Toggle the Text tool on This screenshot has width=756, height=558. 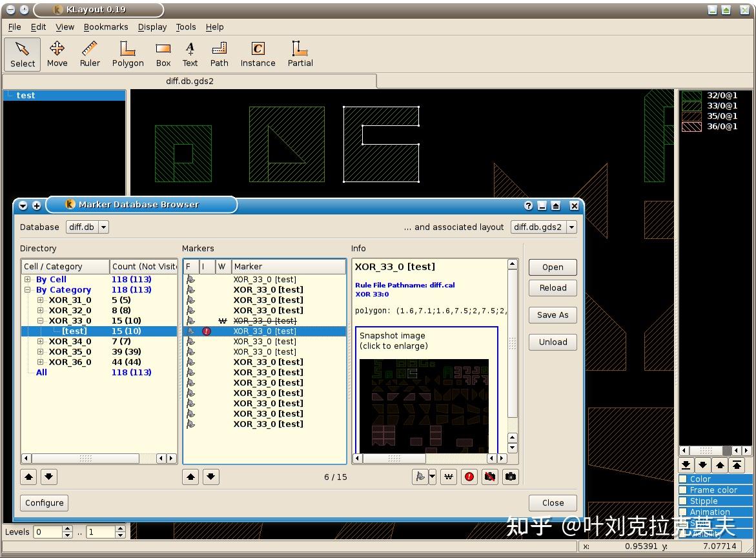coord(190,54)
